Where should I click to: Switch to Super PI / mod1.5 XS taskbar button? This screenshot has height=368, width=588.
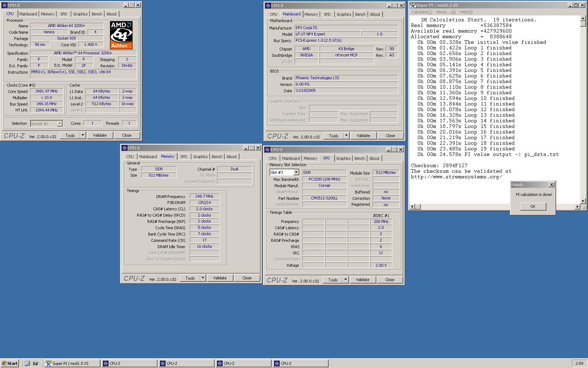pos(72,363)
